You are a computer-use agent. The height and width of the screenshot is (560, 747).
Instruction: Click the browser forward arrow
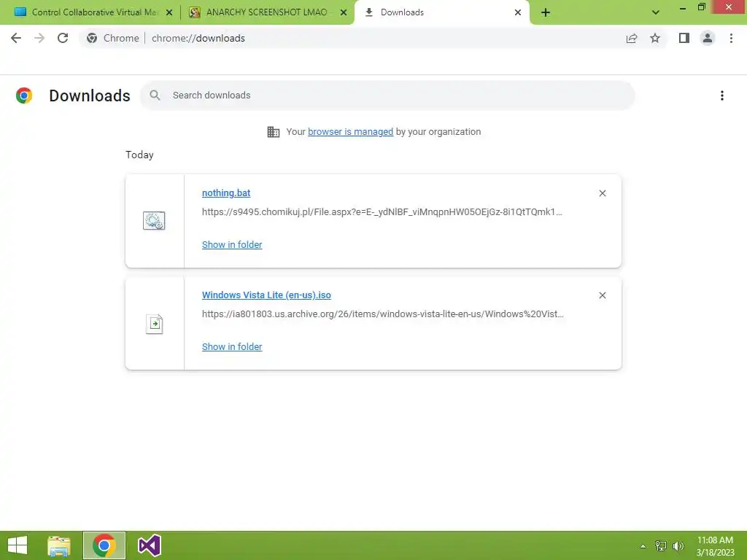(x=39, y=38)
